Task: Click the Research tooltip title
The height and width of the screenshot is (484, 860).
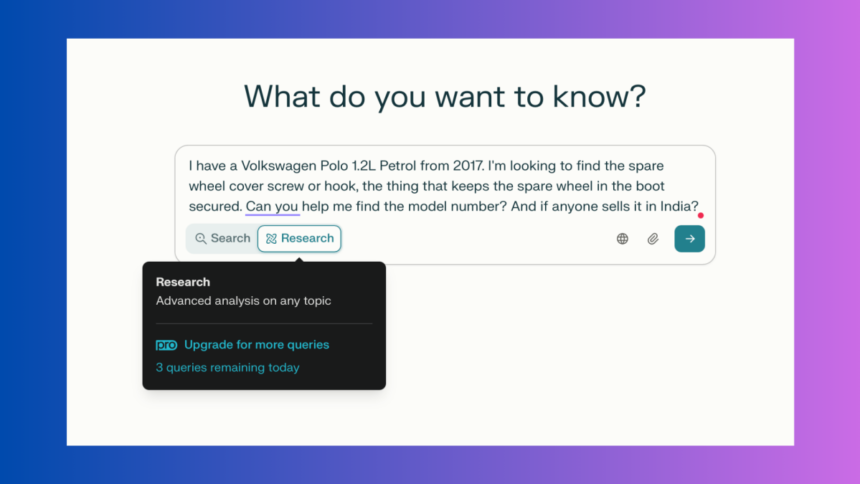Action: pyautogui.click(x=183, y=282)
